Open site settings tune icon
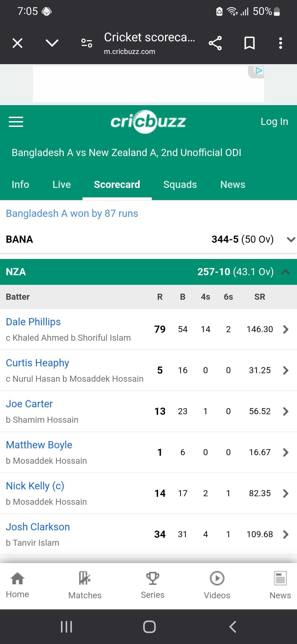The width and height of the screenshot is (297, 644). click(87, 43)
